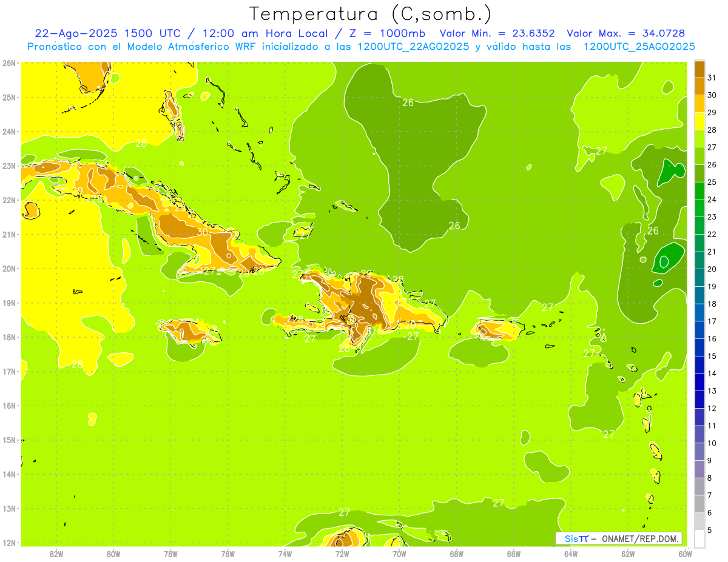This screenshot has height=562, width=728.
Task: Click the '23' label on color legend
Action: 712,217
